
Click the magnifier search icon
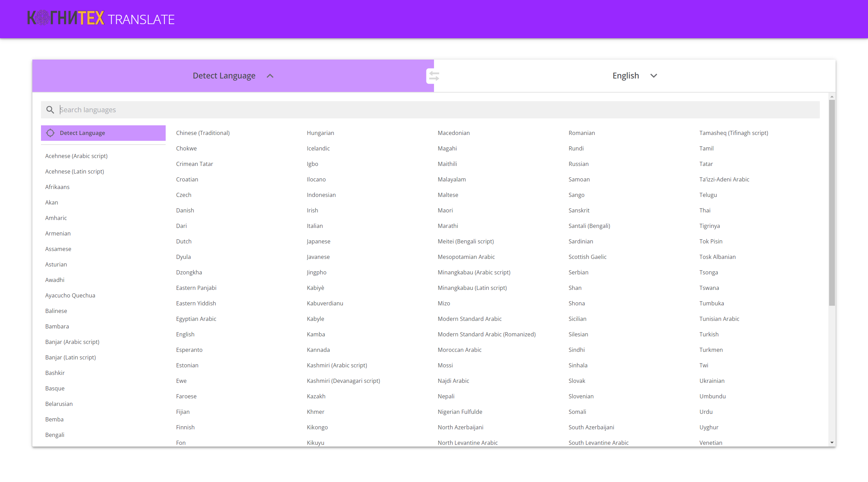(x=50, y=110)
